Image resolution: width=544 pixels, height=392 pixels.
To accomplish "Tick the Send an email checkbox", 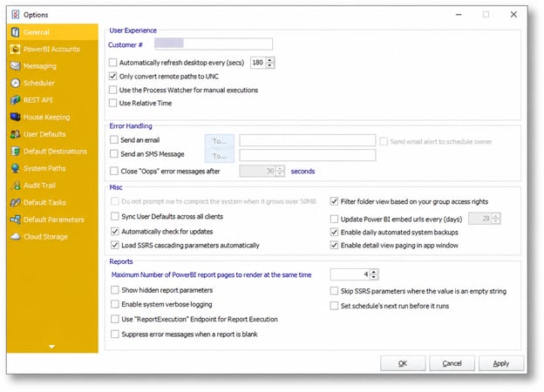I will [x=114, y=139].
